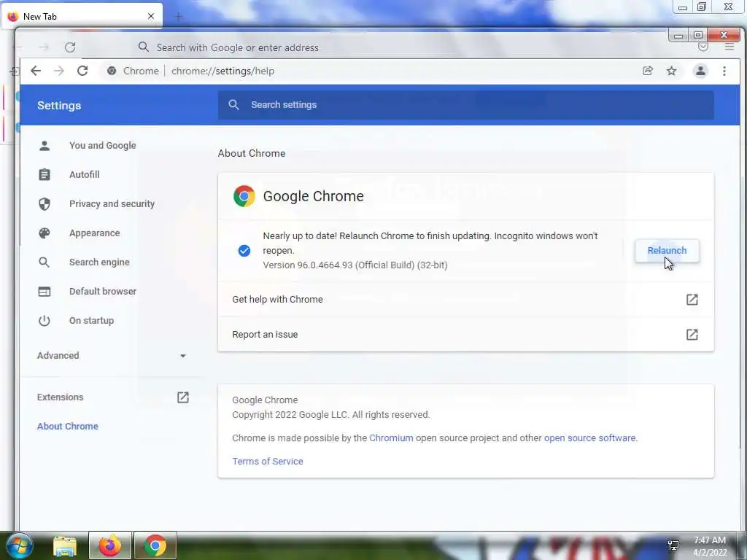The height and width of the screenshot is (560, 747).
Task: Open the Firefox Pocket icon
Action: click(703, 47)
